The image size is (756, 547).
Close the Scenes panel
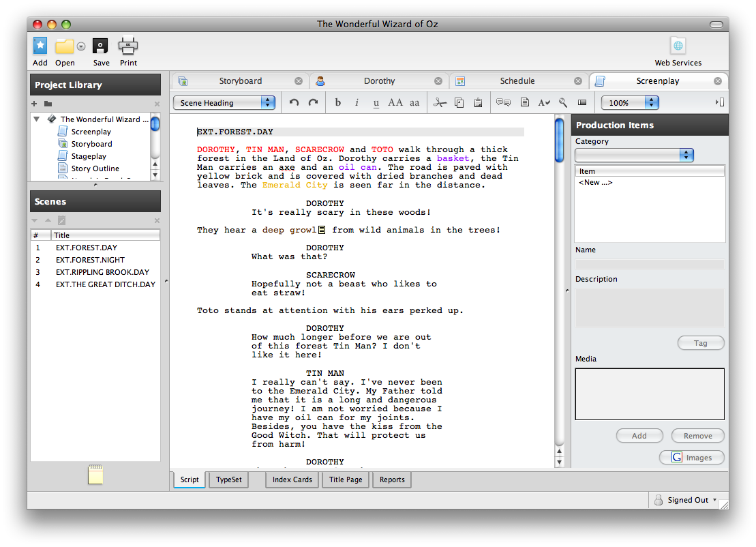[157, 221]
